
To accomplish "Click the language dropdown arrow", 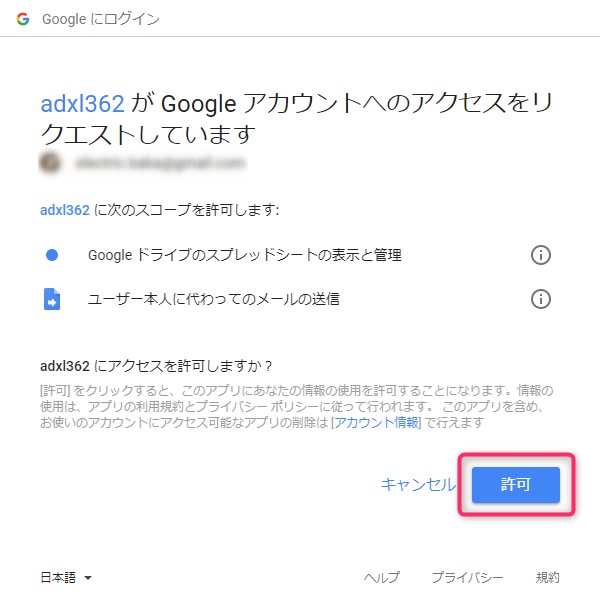I will pyautogui.click(x=88, y=578).
